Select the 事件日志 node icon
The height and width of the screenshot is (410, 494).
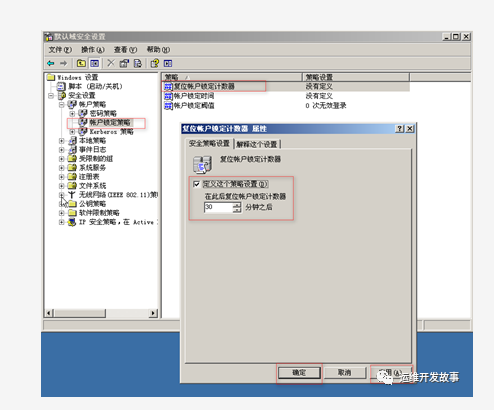coord(72,150)
